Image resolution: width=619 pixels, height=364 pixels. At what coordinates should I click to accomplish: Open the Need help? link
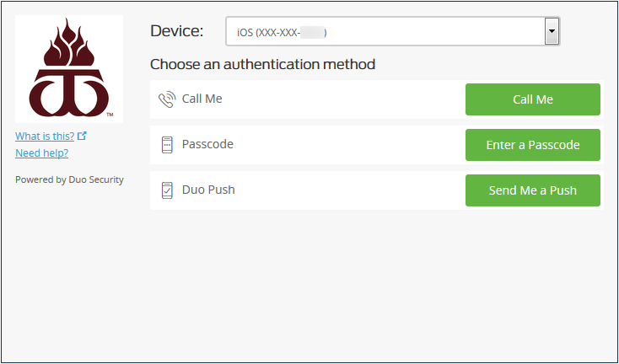[42, 153]
